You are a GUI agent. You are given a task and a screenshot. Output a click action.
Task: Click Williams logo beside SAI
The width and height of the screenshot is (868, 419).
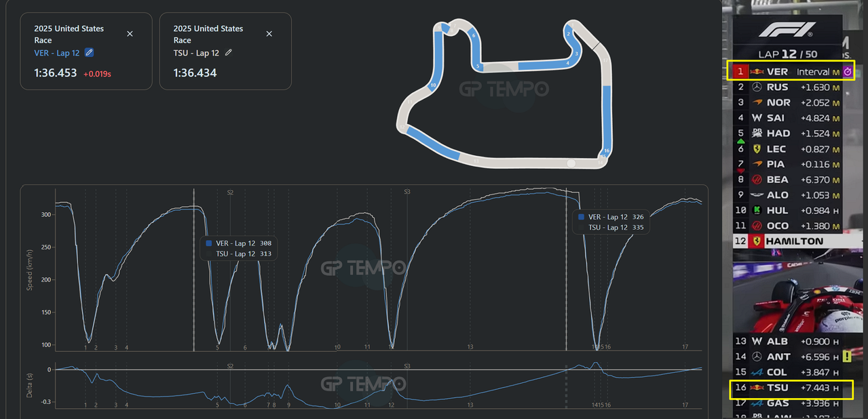757,118
